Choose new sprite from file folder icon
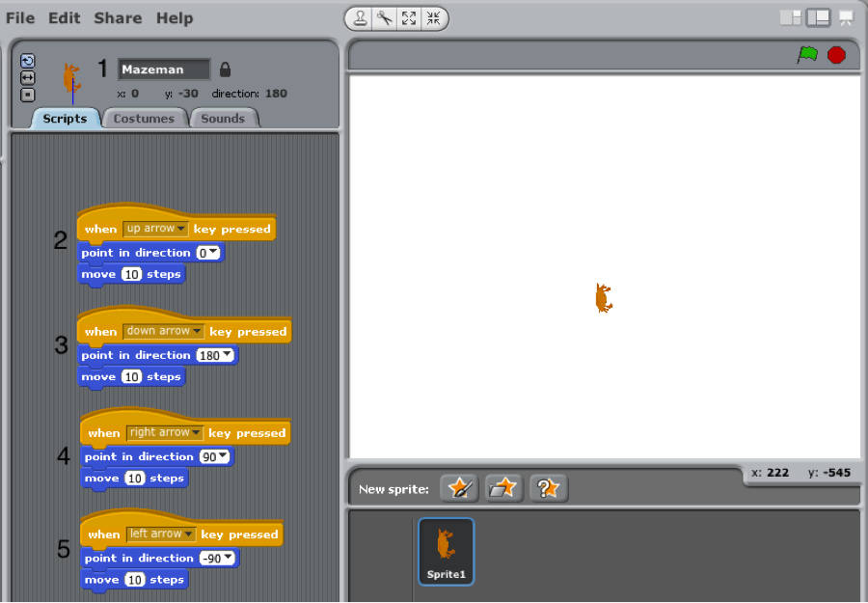This screenshot has height=603, width=868. tap(503, 488)
